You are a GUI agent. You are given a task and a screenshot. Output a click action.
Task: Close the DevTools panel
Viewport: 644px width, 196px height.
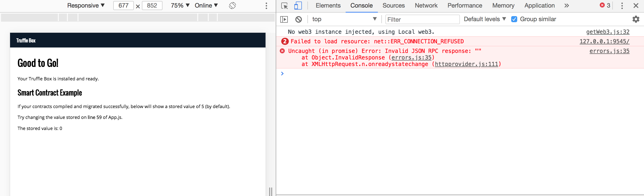pos(636,6)
